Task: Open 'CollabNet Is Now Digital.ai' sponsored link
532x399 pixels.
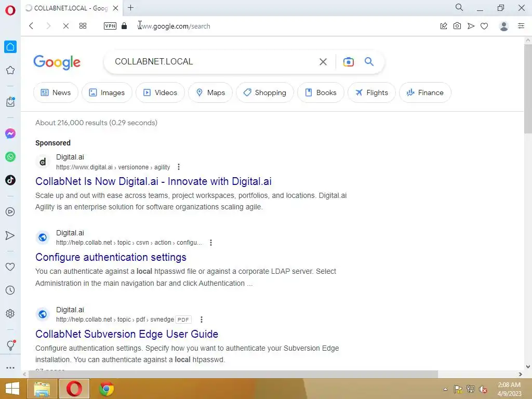Action: 153,181
